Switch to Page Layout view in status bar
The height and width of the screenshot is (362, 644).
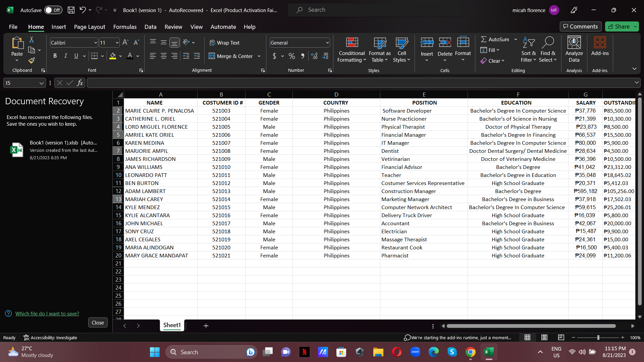pyautogui.click(x=544, y=337)
